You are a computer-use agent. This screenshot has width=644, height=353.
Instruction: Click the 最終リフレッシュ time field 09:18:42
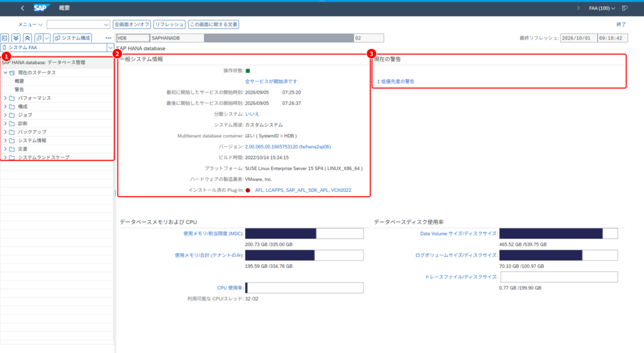click(613, 38)
